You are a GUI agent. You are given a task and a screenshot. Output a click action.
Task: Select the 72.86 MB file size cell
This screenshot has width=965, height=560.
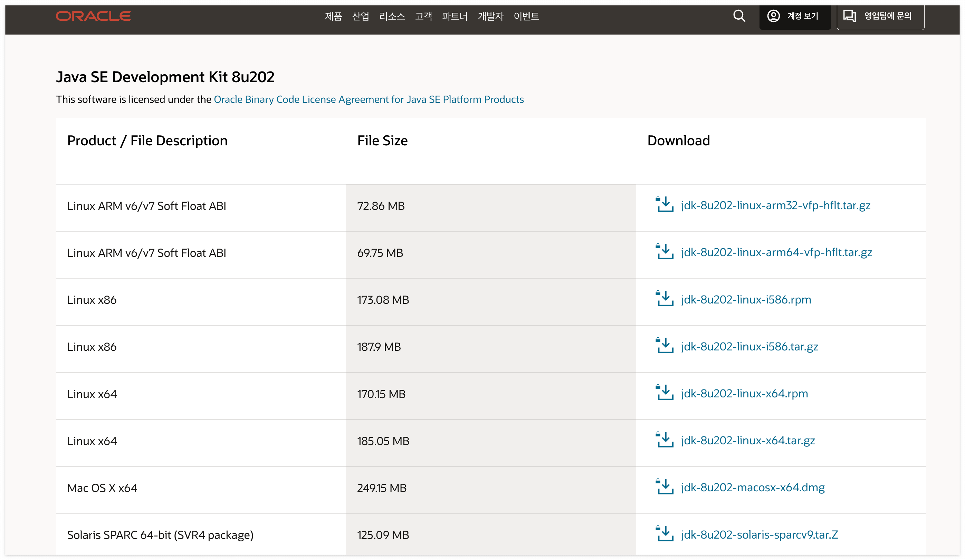point(491,208)
